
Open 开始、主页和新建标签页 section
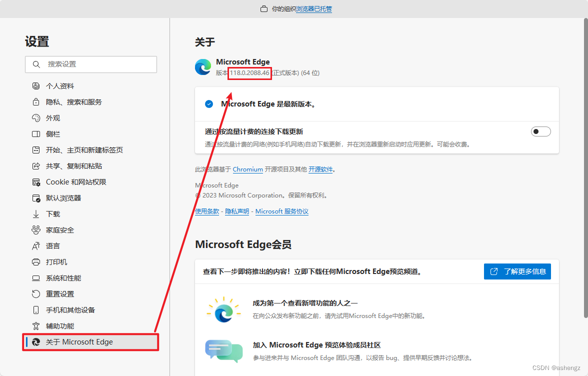(84, 150)
